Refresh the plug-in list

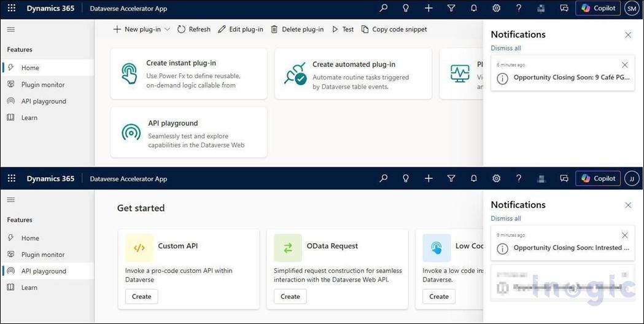(x=194, y=30)
